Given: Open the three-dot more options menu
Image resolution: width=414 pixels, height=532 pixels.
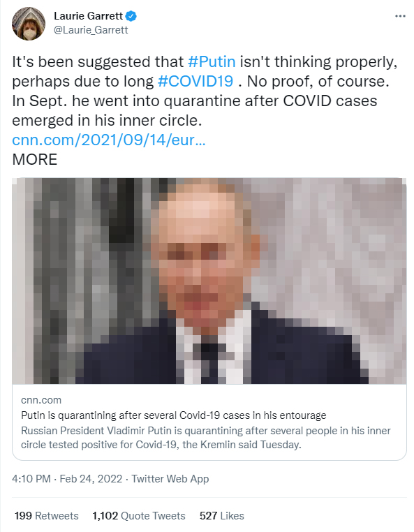Looking at the screenshot, I should (x=400, y=16).
